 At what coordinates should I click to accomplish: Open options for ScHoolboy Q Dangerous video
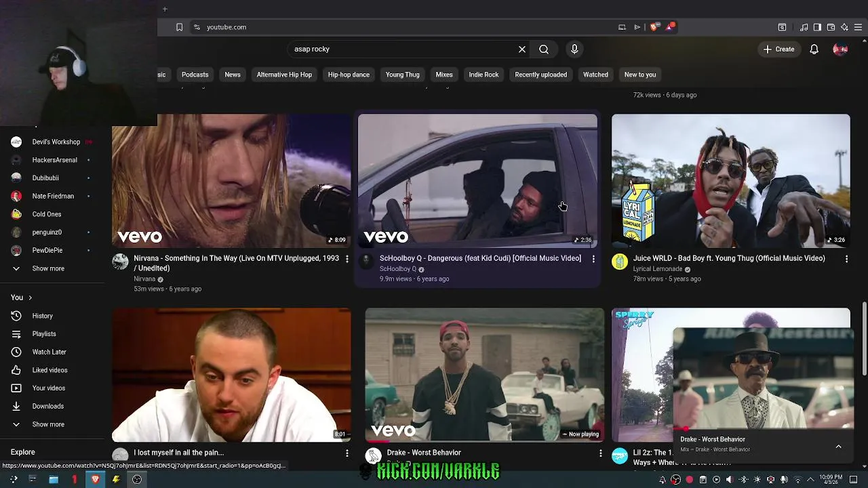tap(593, 259)
